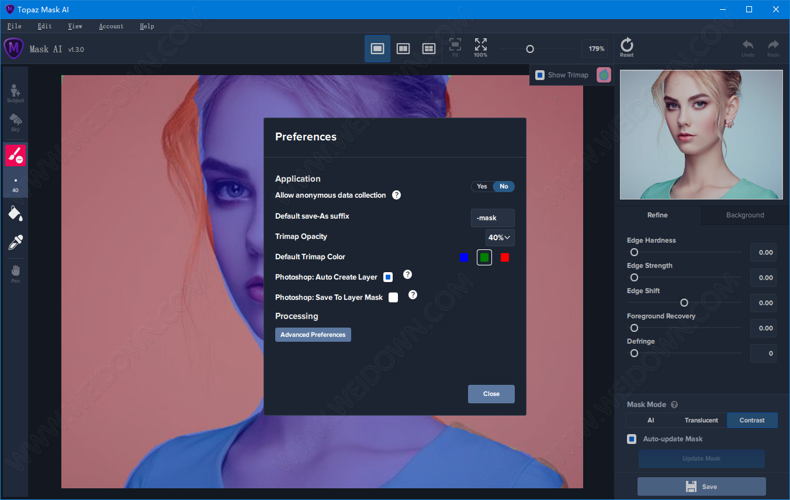790x500 pixels.
Task: Open the View menu
Action: 75,26
